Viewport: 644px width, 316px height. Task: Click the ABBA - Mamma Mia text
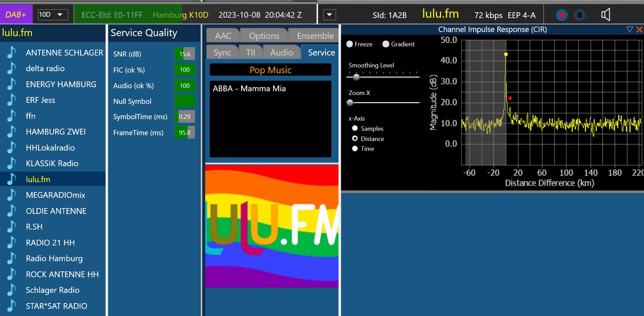point(249,89)
